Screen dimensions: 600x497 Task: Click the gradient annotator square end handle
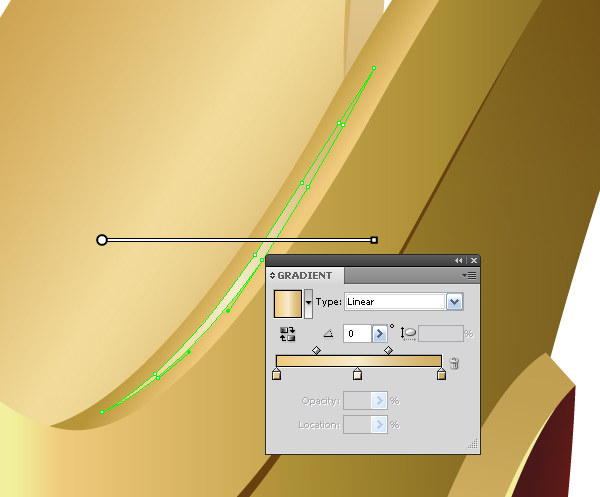coord(374,240)
